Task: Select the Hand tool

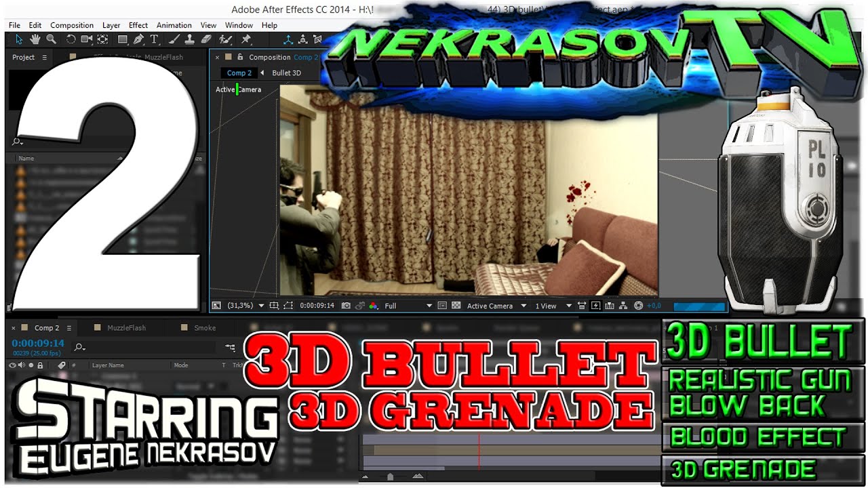Action: 35,39
